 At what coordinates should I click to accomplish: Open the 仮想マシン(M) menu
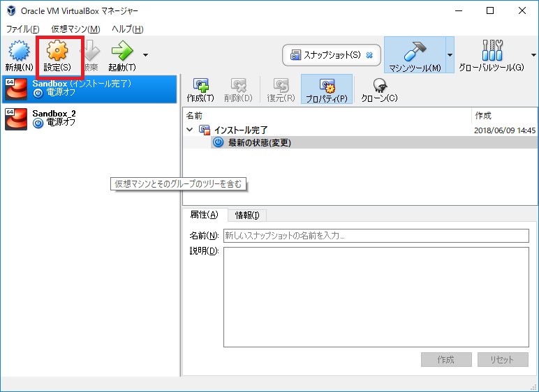pos(75,29)
